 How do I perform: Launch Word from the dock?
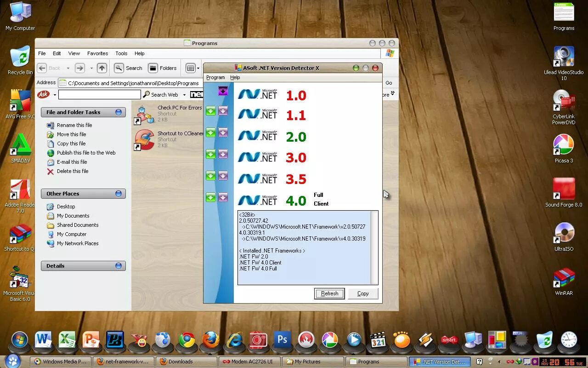pyautogui.click(x=43, y=340)
